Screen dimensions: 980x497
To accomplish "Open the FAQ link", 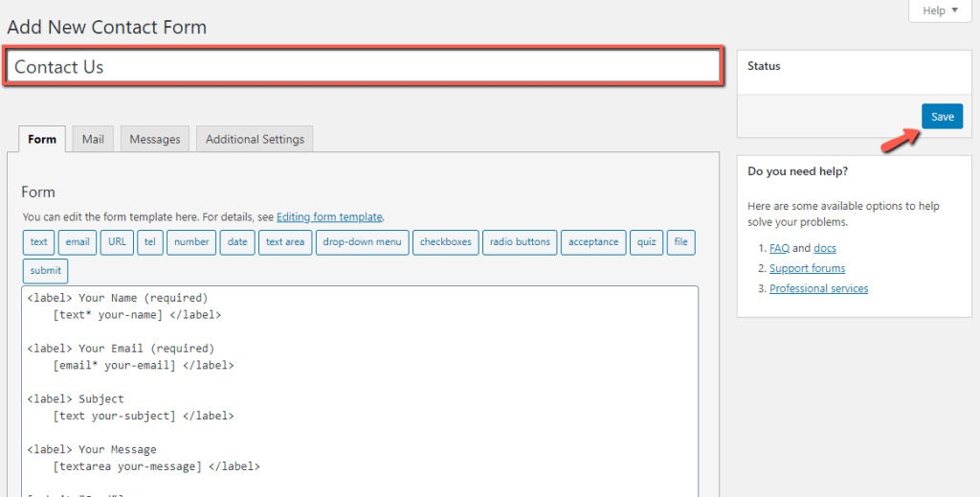I will 779,248.
